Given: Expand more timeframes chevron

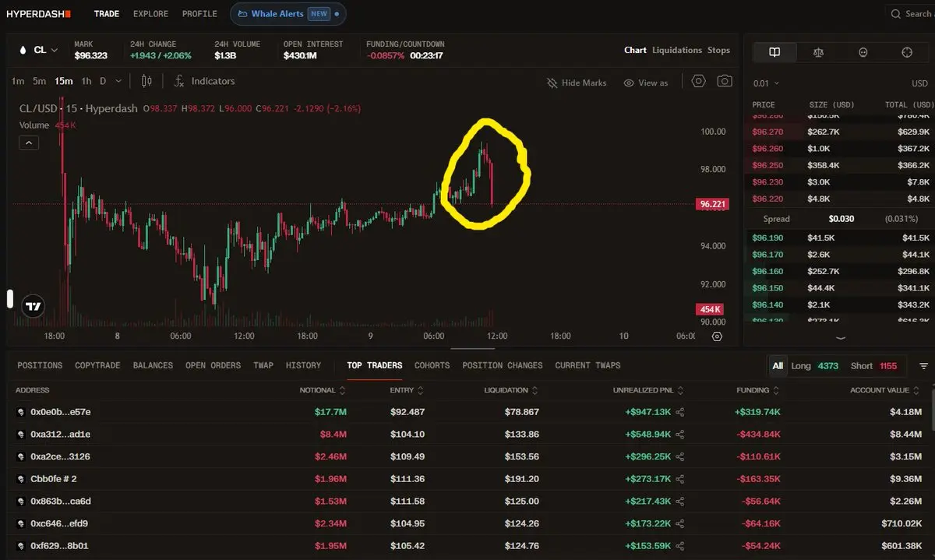Looking at the screenshot, I should coord(118,81).
